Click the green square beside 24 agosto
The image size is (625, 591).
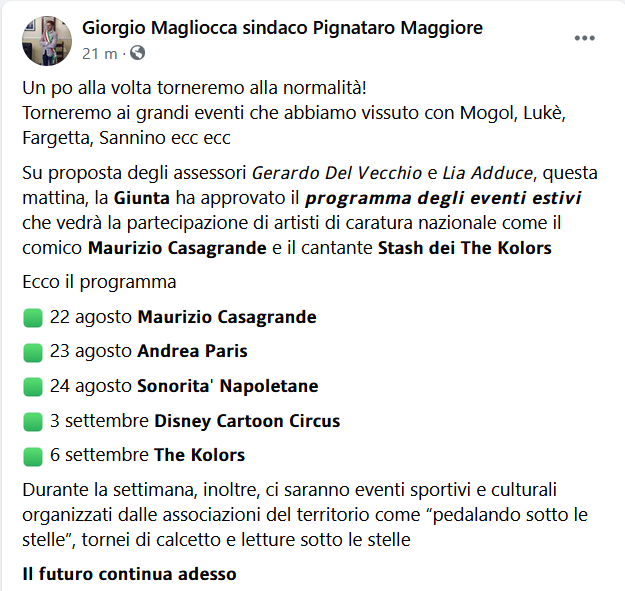(x=33, y=387)
